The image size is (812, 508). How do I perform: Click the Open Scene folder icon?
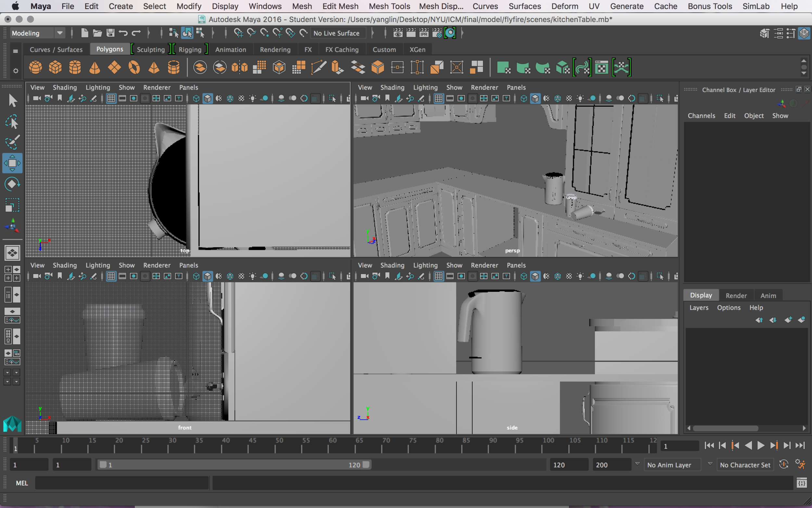pyautogui.click(x=97, y=33)
